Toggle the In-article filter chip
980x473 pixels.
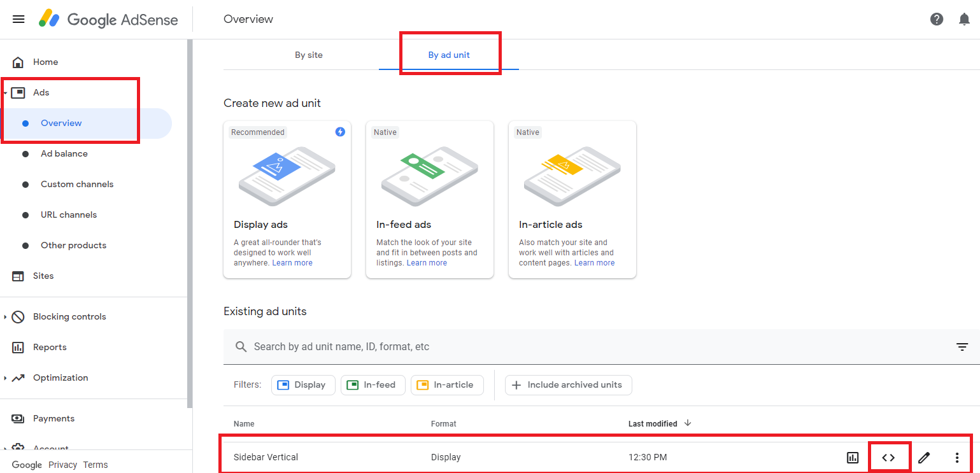pyautogui.click(x=447, y=385)
